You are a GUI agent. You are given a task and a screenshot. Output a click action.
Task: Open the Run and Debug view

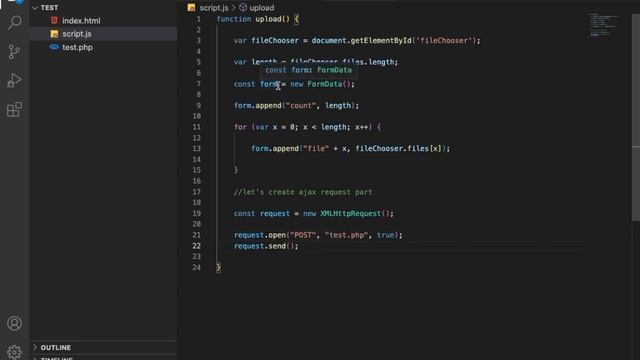point(14,80)
